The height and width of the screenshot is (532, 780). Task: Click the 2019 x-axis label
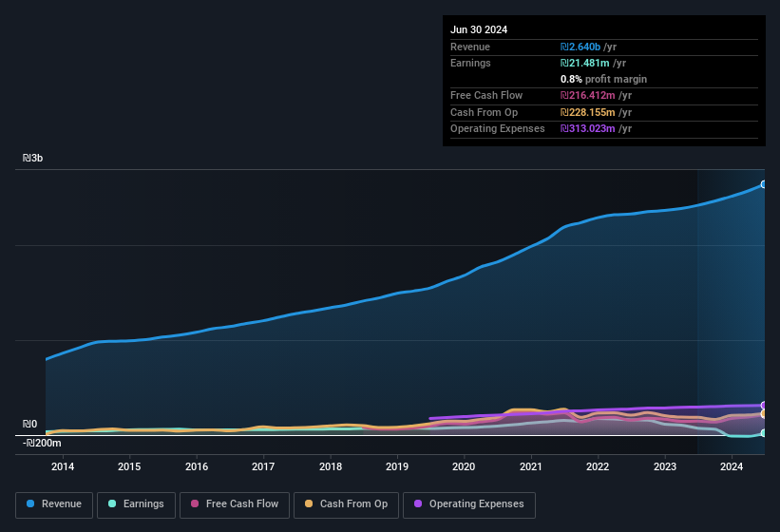pos(397,466)
